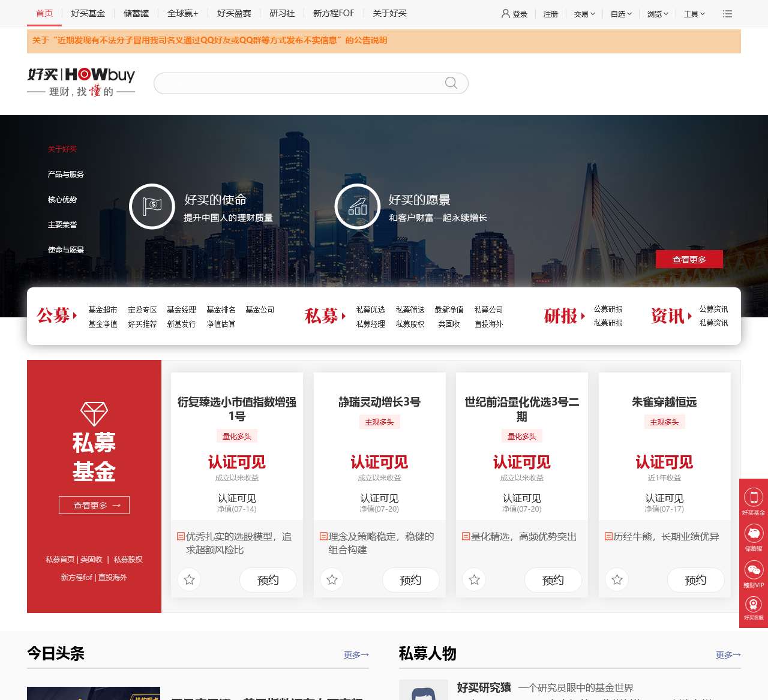Expand the 自选 dropdown
Viewport: 768px width, 700px height.
click(621, 14)
